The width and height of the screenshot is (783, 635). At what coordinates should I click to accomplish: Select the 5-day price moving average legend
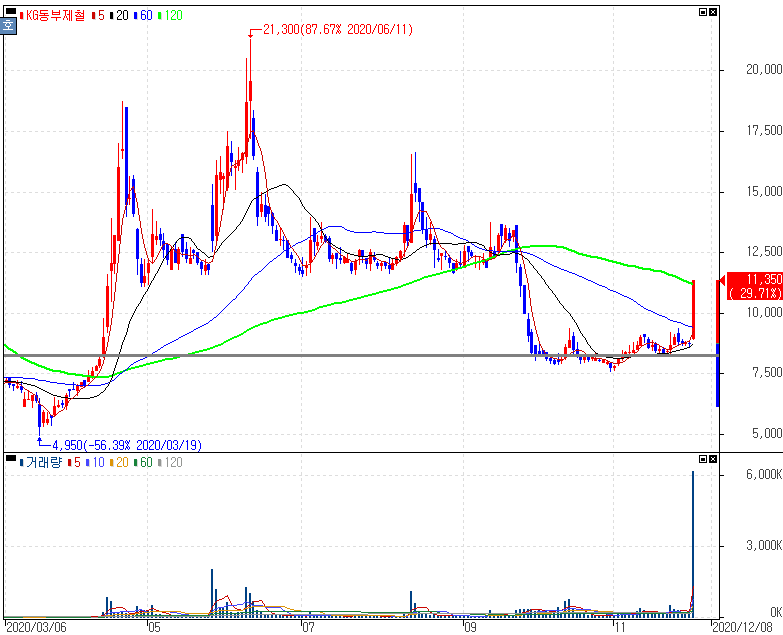coord(98,15)
